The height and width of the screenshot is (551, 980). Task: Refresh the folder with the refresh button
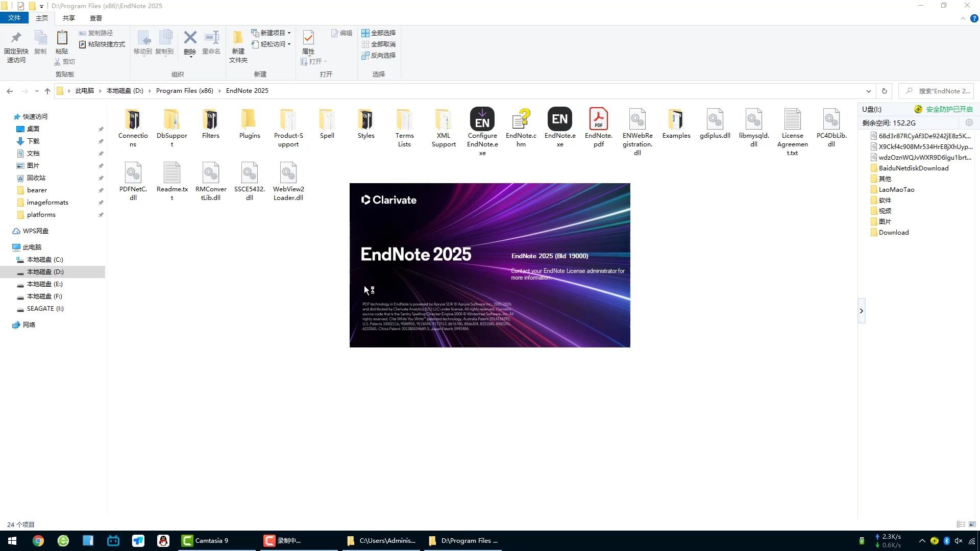point(884,90)
